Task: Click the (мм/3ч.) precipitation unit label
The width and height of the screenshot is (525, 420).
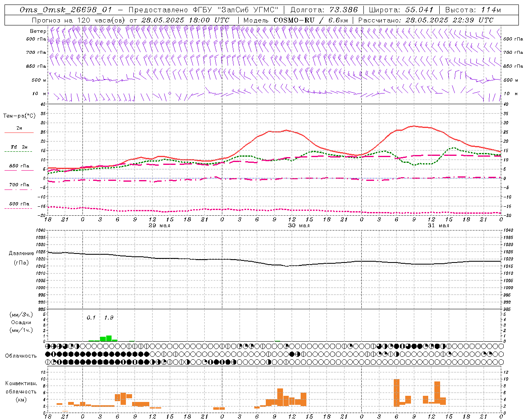Action: 21,315
